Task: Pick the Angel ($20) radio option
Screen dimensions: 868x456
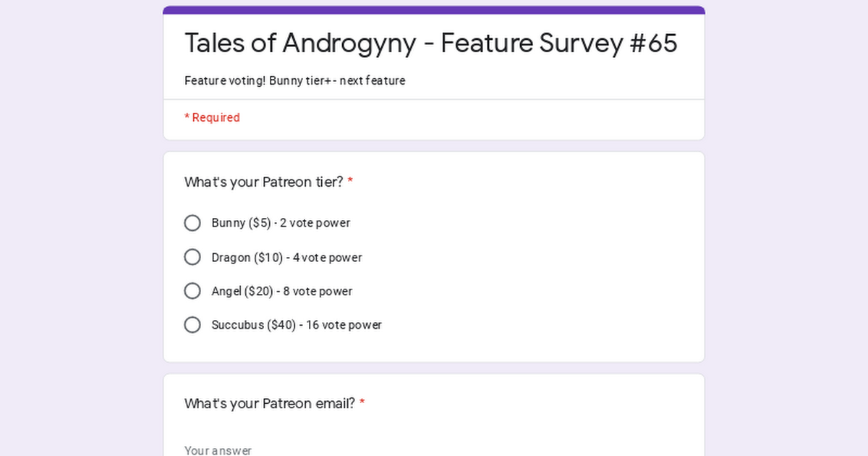Action: (x=192, y=291)
